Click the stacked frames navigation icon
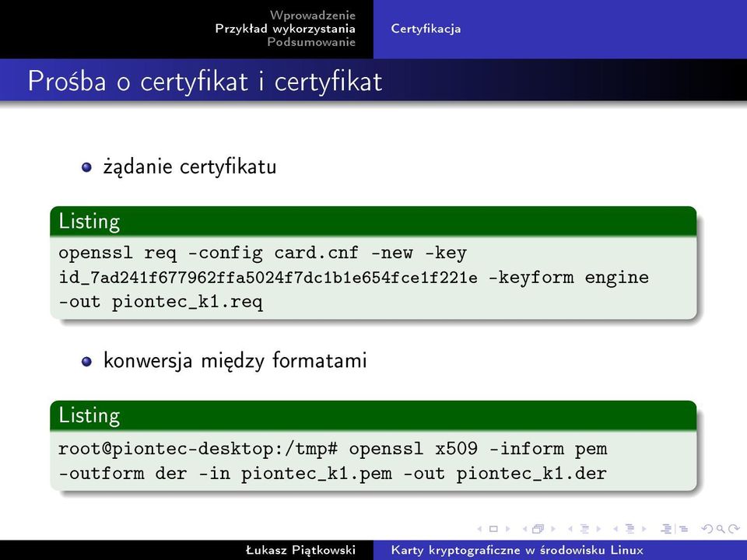Viewport: 747px width, 560px height. (538, 529)
